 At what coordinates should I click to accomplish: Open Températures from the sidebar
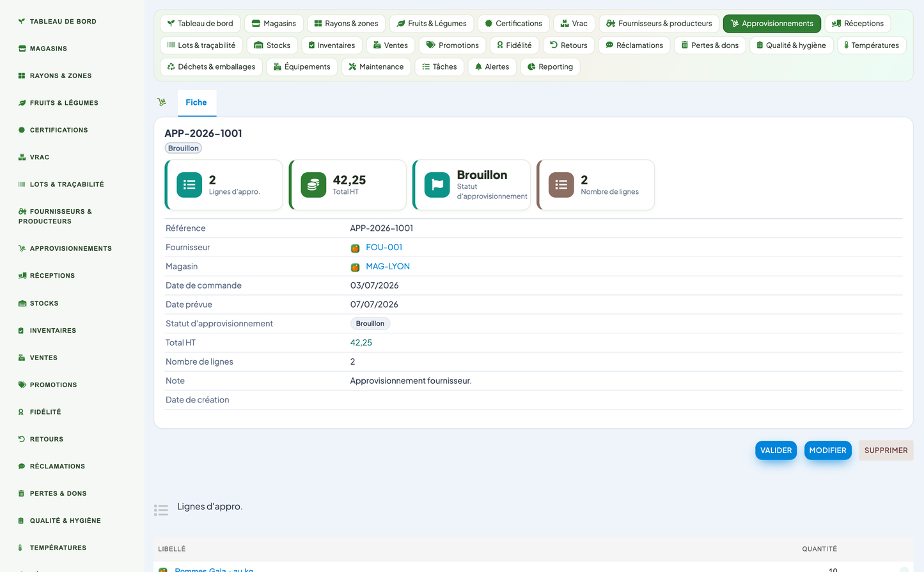pos(58,548)
